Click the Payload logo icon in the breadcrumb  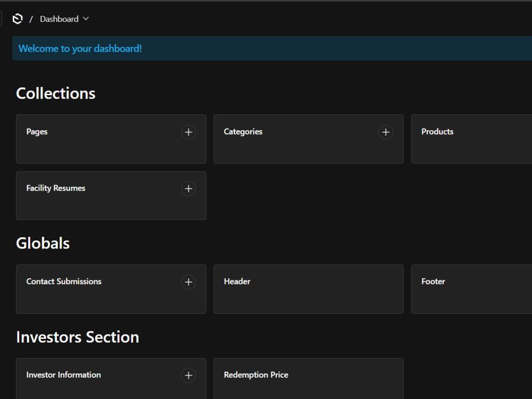18,19
